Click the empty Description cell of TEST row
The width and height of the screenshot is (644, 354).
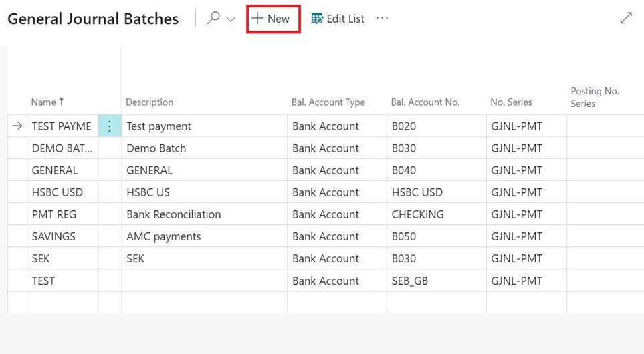pyautogui.click(x=204, y=281)
